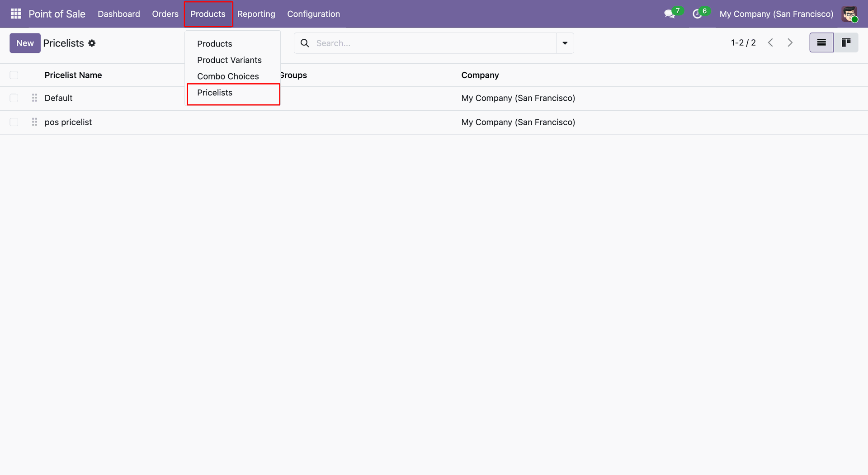
Task: Click the Point of Sale app title
Action: point(57,14)
